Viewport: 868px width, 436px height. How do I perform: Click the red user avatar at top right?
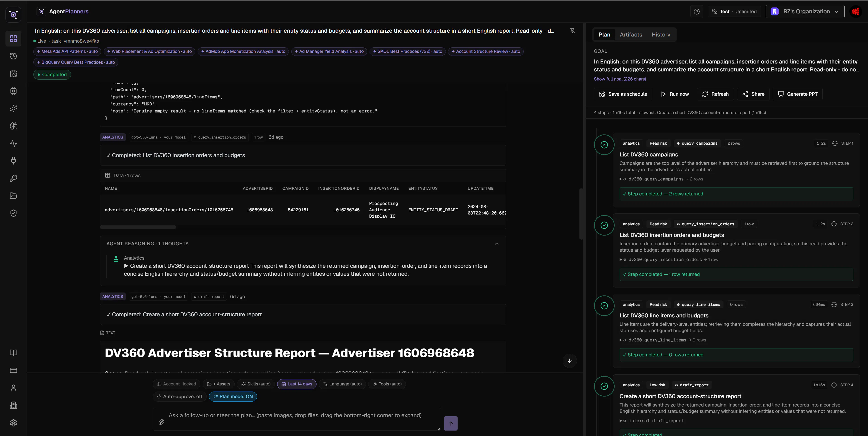click(855, 11)
